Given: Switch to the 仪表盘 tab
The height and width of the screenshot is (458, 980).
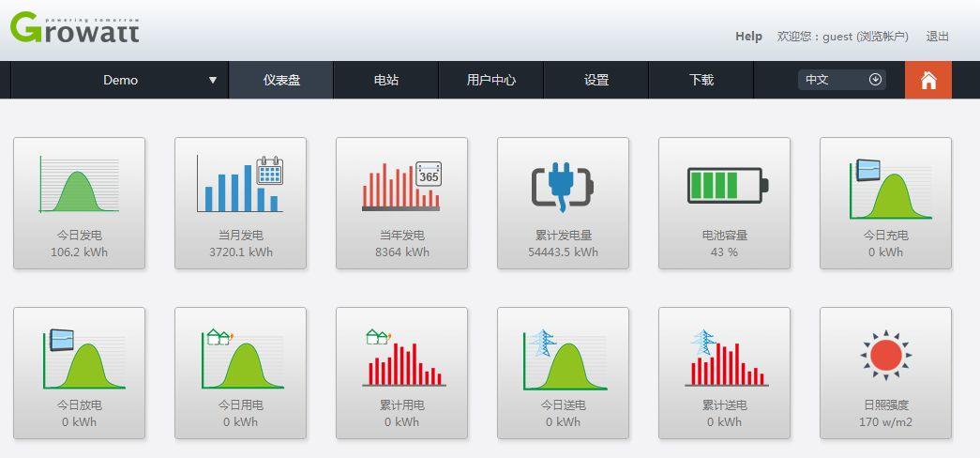Looking at the screenshot, I should (281, 80).
